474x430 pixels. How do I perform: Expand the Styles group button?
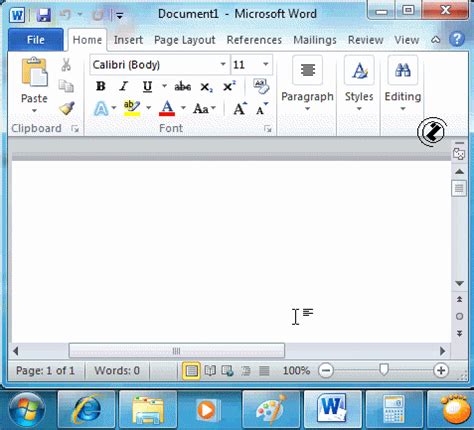pyautogui.click(x=359, y=84)
